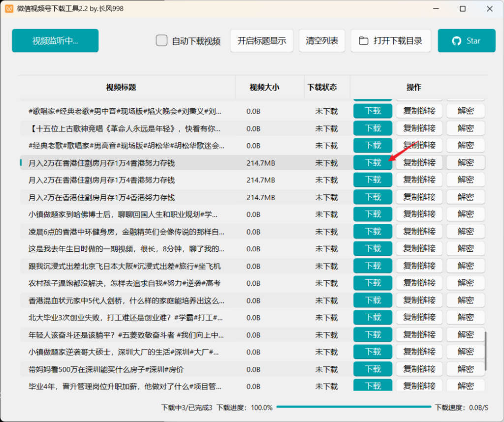Download the arrow-marked 月入2万在香港 video

pyautogui.click(x=373, y=162)
